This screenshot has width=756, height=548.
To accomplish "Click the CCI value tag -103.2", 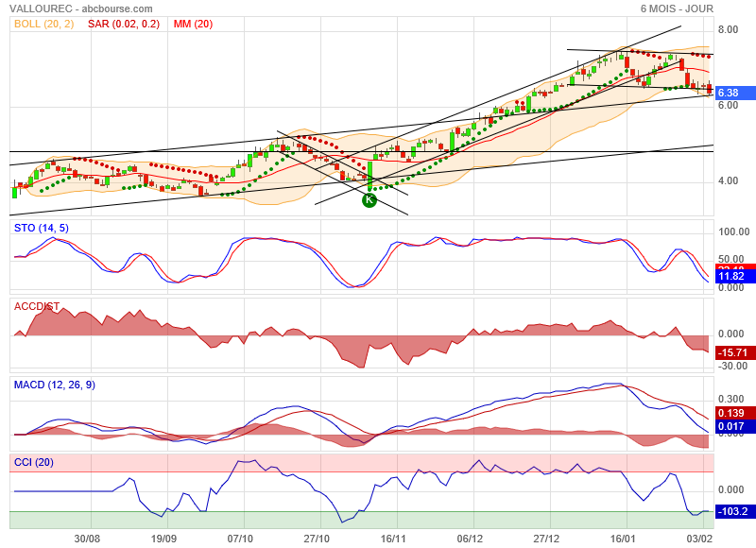I will [x=734, y=511].
